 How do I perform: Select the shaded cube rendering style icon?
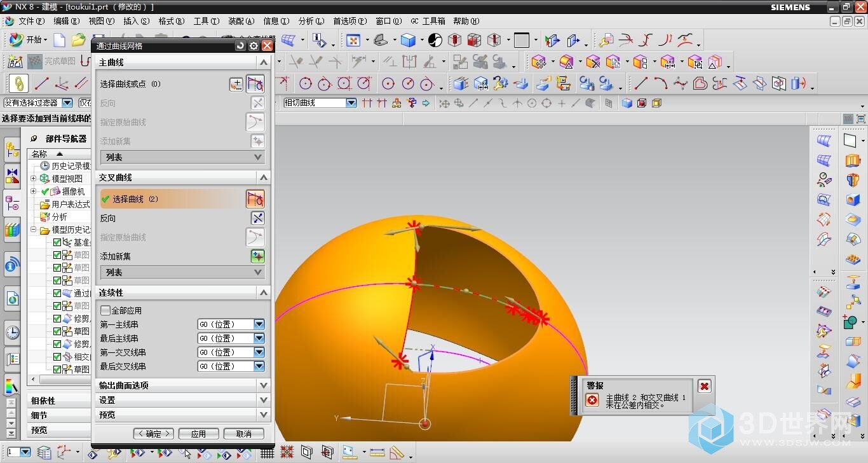(408, 40)
